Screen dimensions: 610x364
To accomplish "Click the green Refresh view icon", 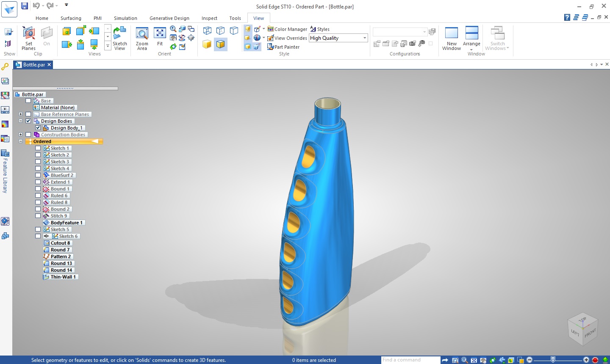I will (x=173, y=47).
